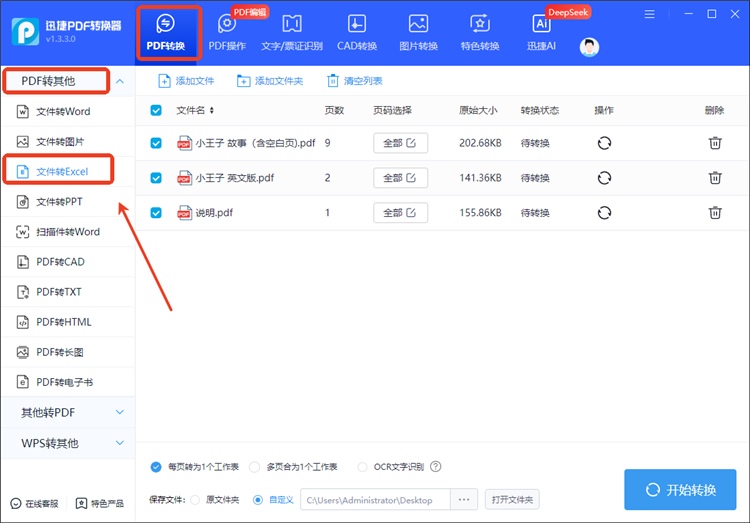Select 多页合为1个工作表 option
750x523 pixels.
pyautogui.click(x=254, y=467)
